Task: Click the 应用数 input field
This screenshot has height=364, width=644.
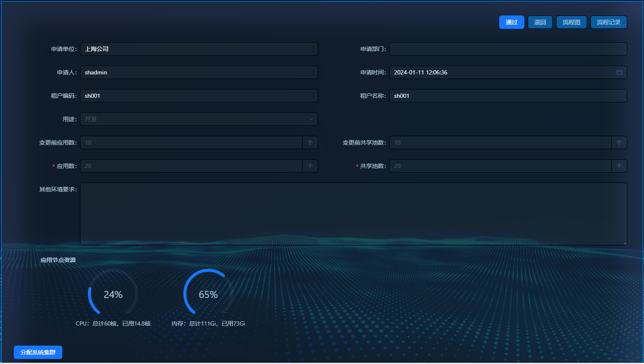Action: tap(191, 166)
